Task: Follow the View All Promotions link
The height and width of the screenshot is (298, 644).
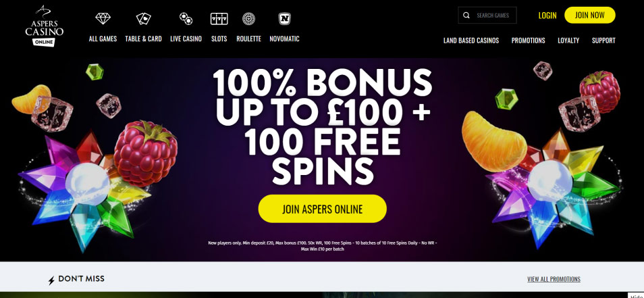Action: pos(554,279)
